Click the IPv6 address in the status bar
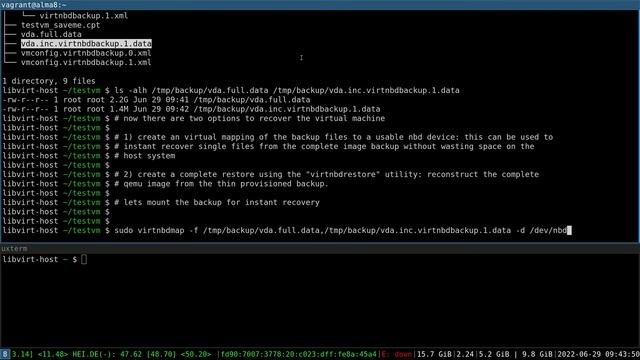The width and height of the screenshot is (640, 360). click(299, 354)
